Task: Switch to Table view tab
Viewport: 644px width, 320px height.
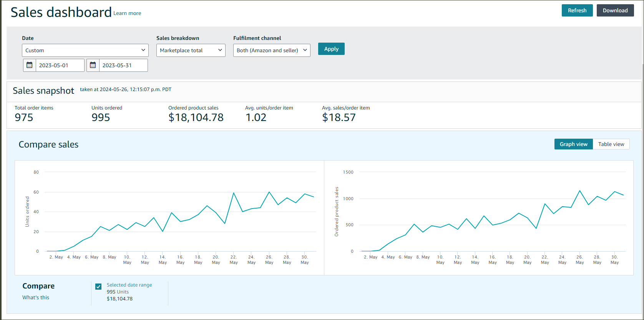Action: [611, 144]
